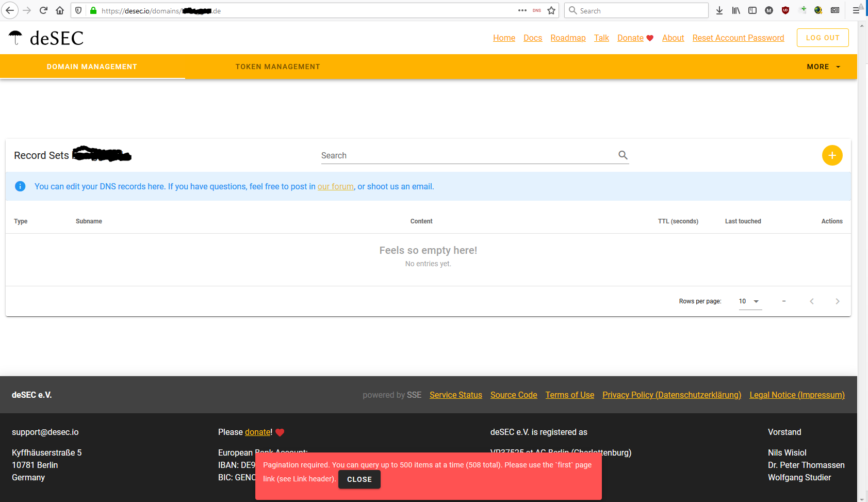Sort by TTL (seconds) column header
868x502 pixels.
click(678, 221)
